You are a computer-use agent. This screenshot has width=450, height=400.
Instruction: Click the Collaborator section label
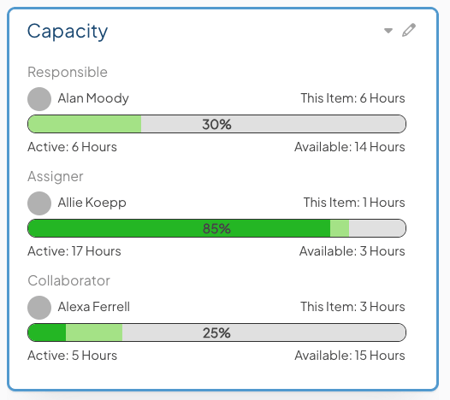(x=69, y=281)
